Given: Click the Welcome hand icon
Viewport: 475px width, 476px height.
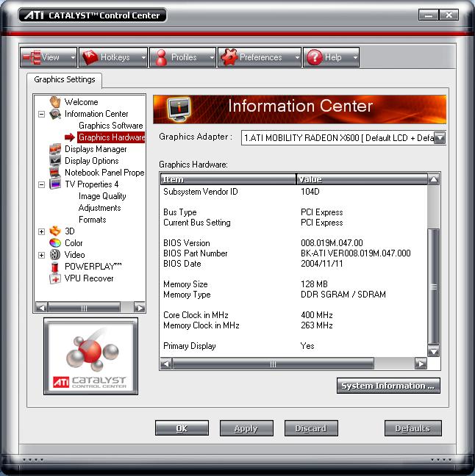Looking at the screenshot, I should tap(55, 102).
